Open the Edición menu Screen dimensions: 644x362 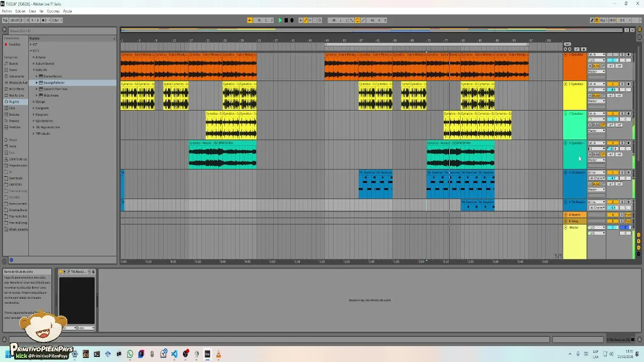[x=20, y=11]
